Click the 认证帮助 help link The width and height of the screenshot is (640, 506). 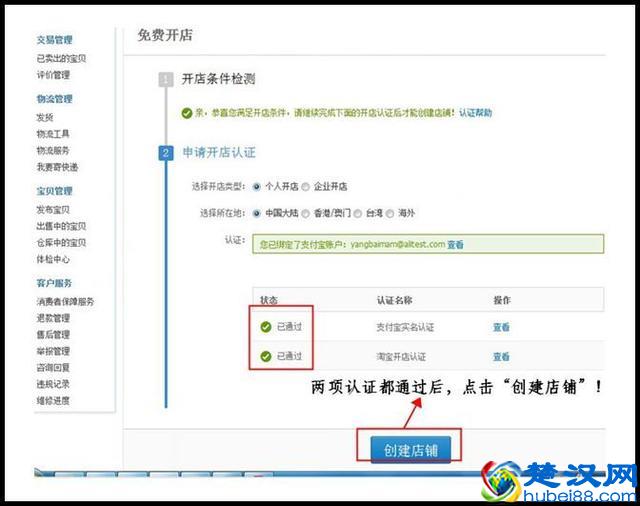coord(476,113)
